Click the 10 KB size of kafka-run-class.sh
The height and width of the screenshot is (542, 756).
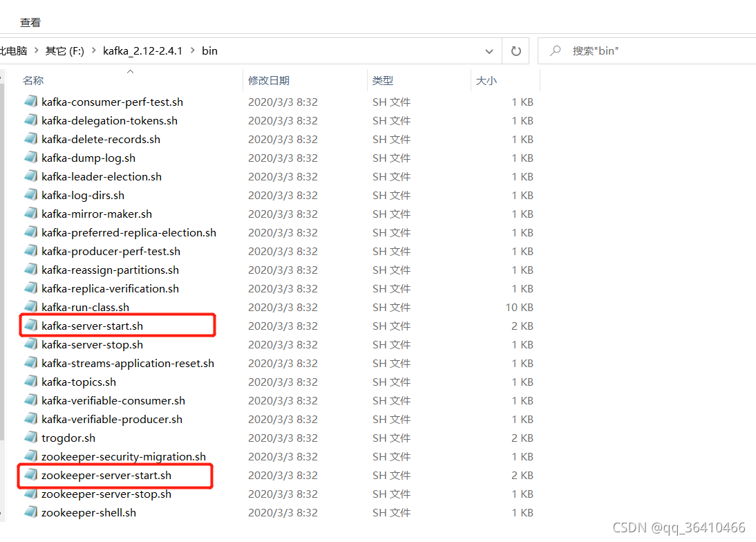pyautogui.click(x=519, y=307)
